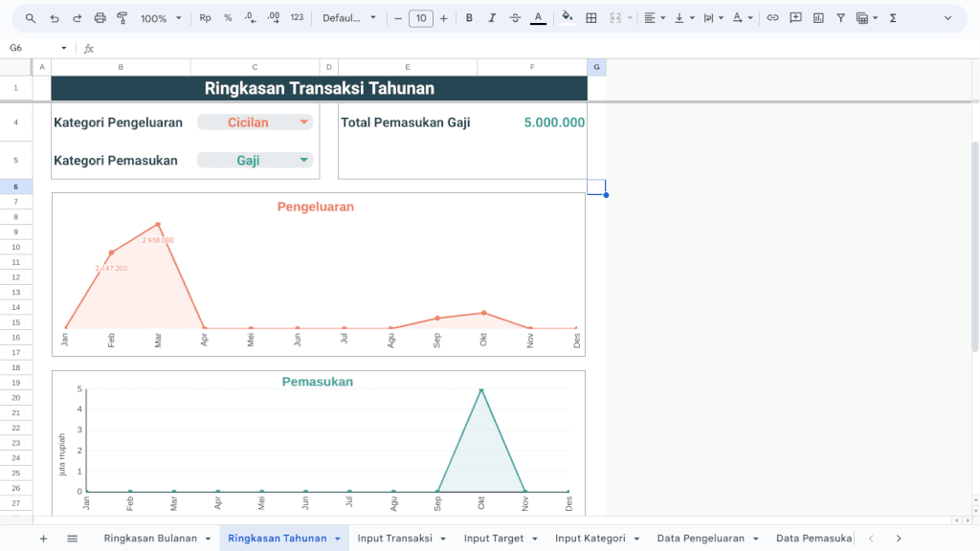Click the print icon

pos(100,18)
